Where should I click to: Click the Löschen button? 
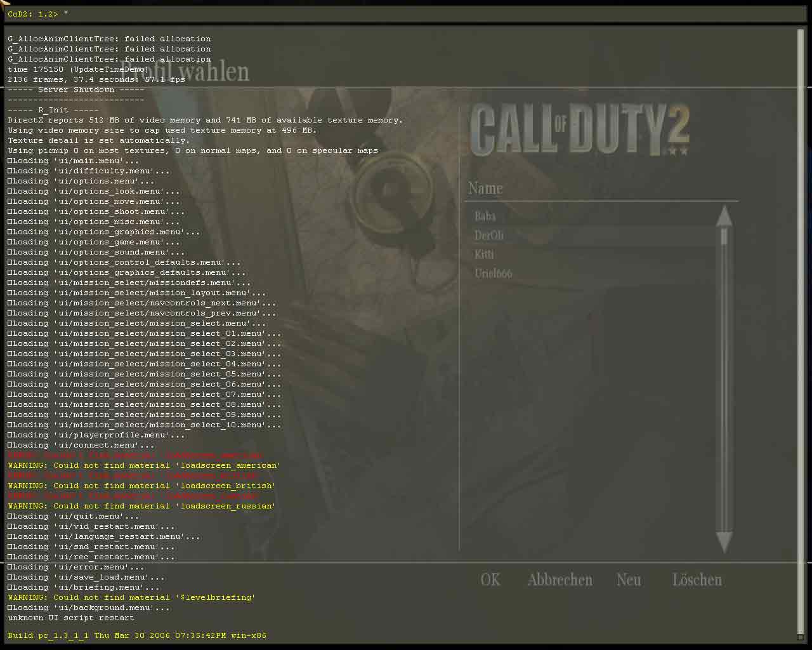697,580
